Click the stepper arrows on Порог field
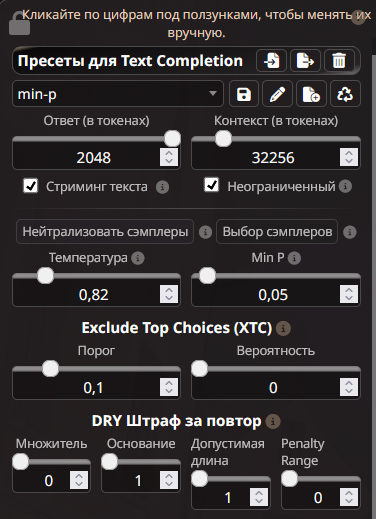 click(x=169, y=387)
